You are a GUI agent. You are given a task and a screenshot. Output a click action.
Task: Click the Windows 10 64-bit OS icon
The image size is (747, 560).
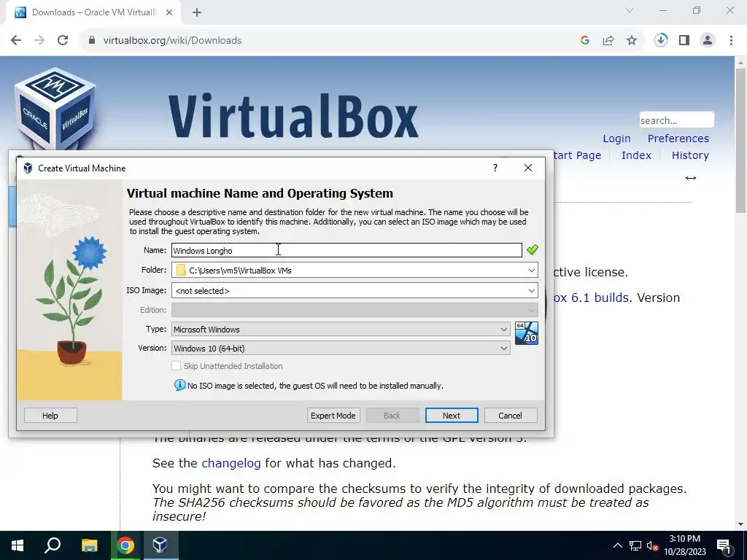coord(527,333)
